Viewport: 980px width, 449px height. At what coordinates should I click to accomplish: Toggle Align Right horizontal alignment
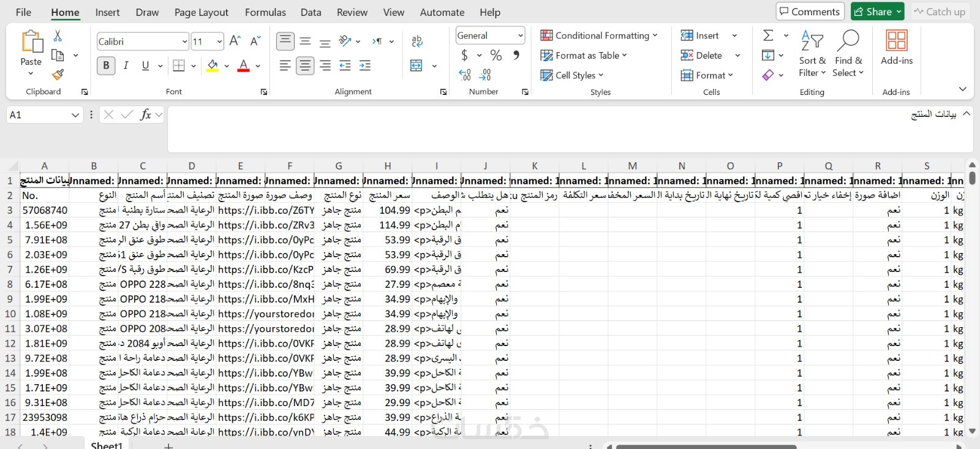(325, 66)
